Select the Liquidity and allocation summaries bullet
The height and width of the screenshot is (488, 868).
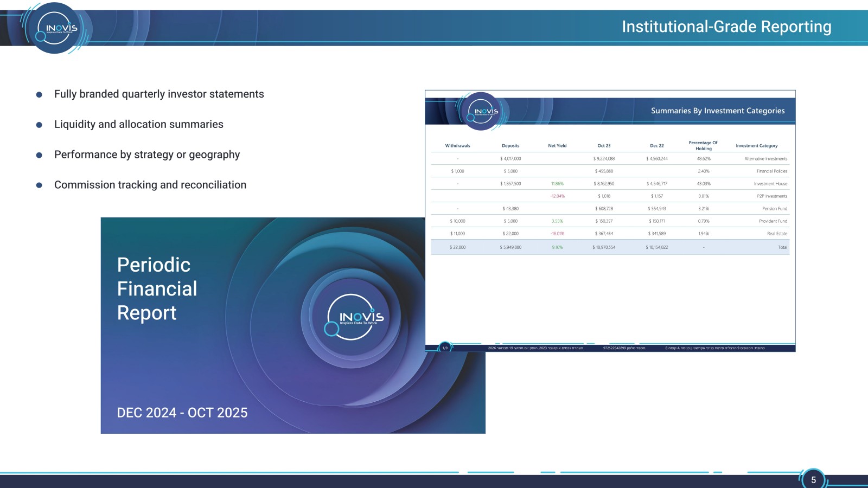pos(139,125)
